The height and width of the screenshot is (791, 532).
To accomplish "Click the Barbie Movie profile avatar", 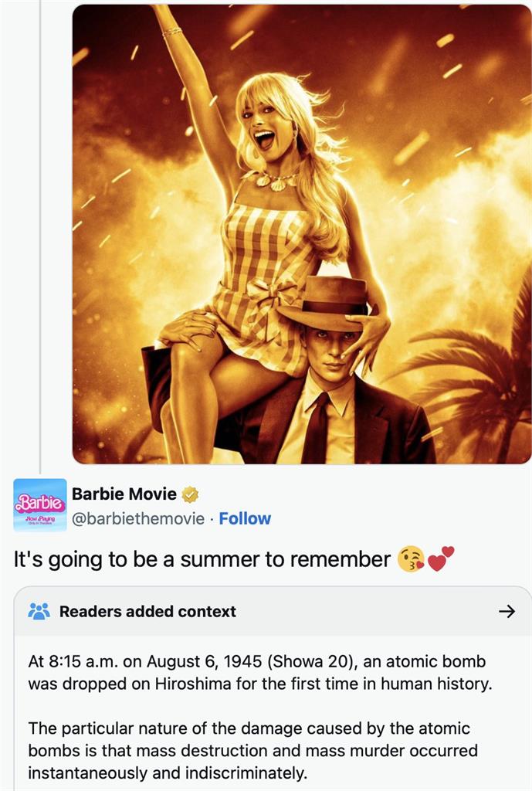I will pyautogui.click(x=40, y=505).
